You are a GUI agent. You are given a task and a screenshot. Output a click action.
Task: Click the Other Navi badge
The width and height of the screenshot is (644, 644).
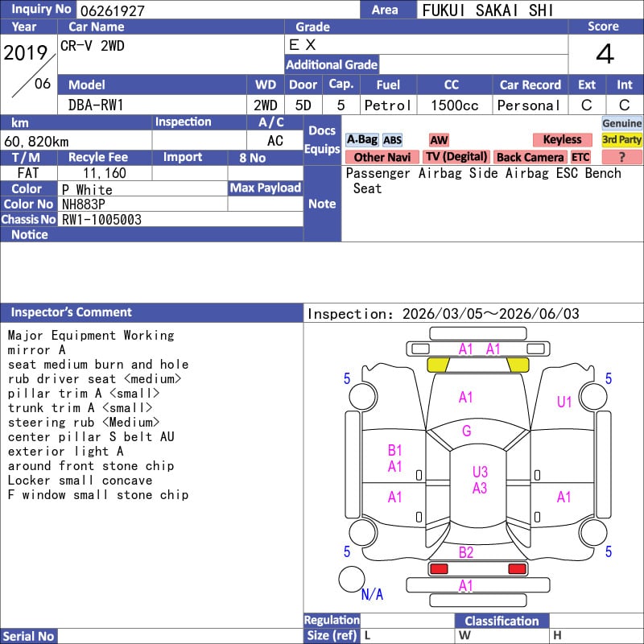(382, 157)
